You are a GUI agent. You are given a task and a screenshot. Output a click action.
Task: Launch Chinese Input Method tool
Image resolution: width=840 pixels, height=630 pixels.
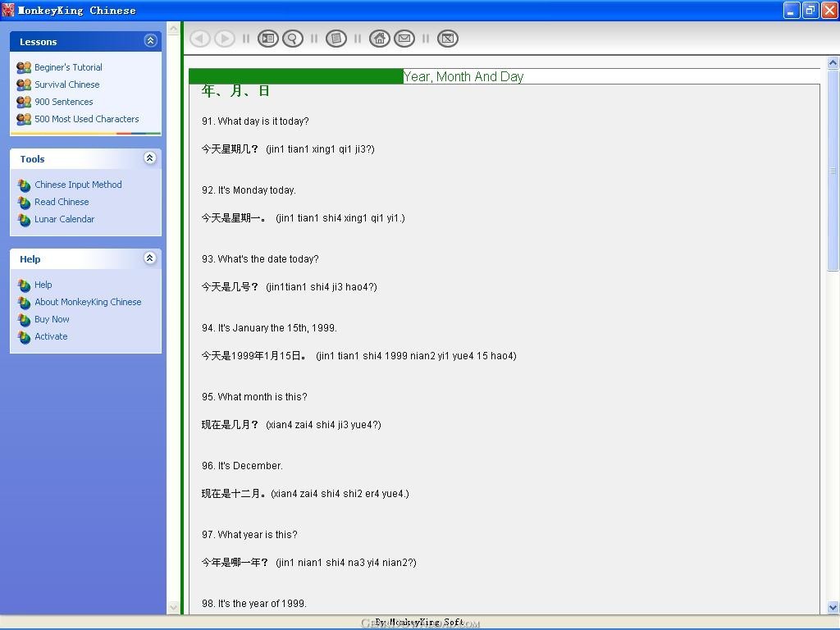[78, 185]
